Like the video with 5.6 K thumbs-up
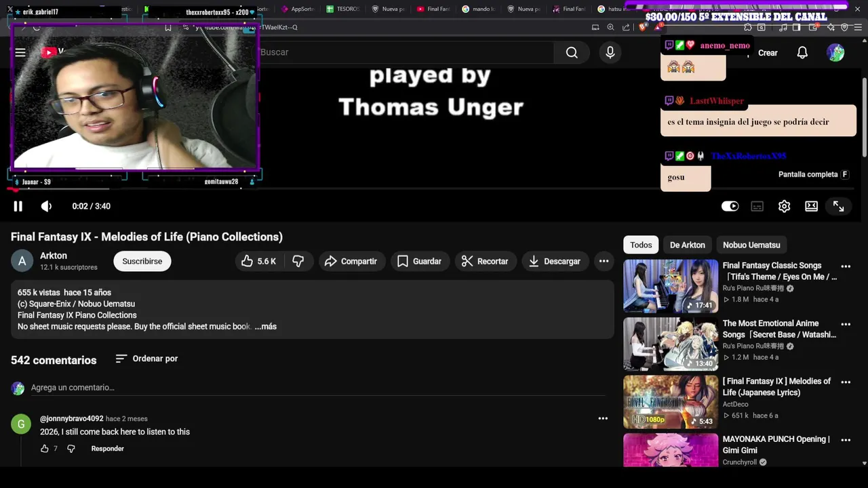The height and width of the screenshot is (488, 868). (x=258, y=261)
